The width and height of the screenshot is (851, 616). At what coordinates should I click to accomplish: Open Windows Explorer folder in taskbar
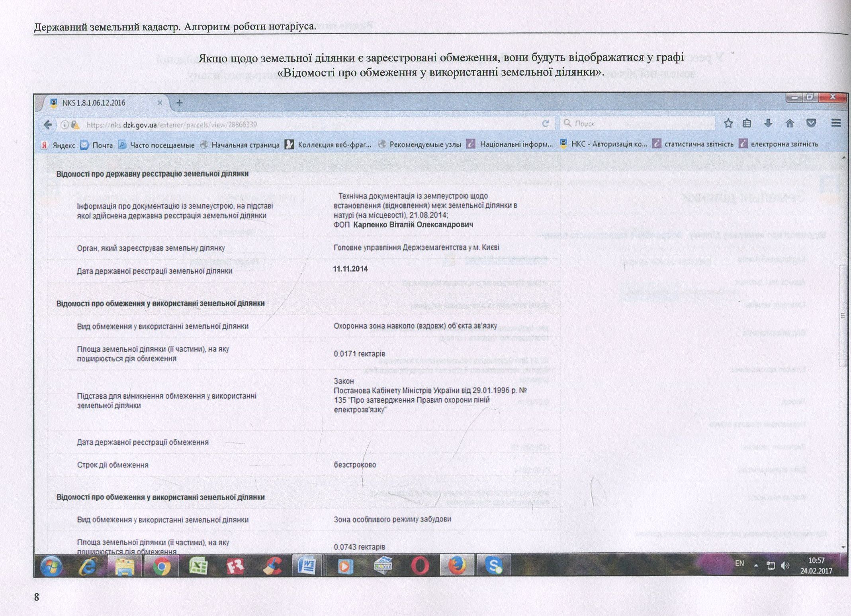(124, 565)
